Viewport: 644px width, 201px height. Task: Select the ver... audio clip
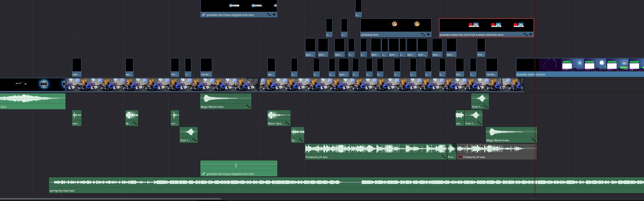175,118
